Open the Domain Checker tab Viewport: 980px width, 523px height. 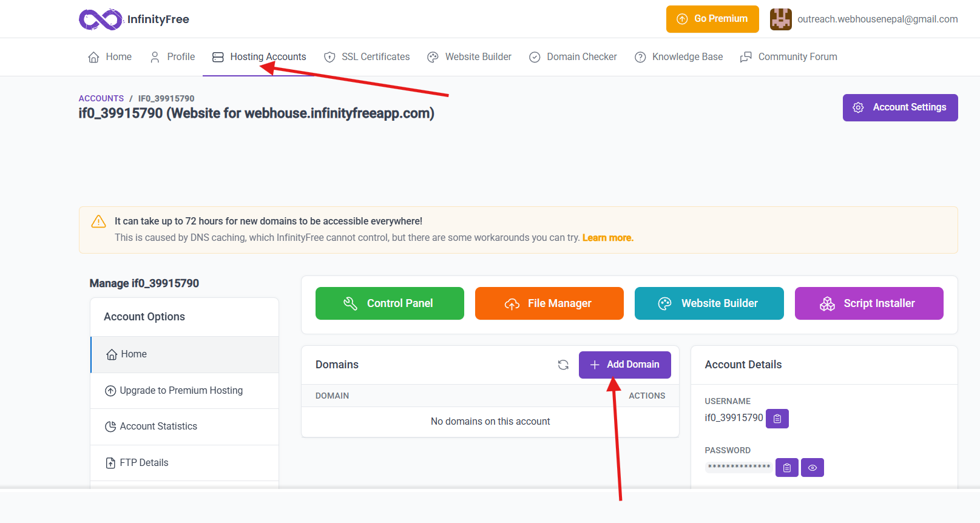pos(573,57)
